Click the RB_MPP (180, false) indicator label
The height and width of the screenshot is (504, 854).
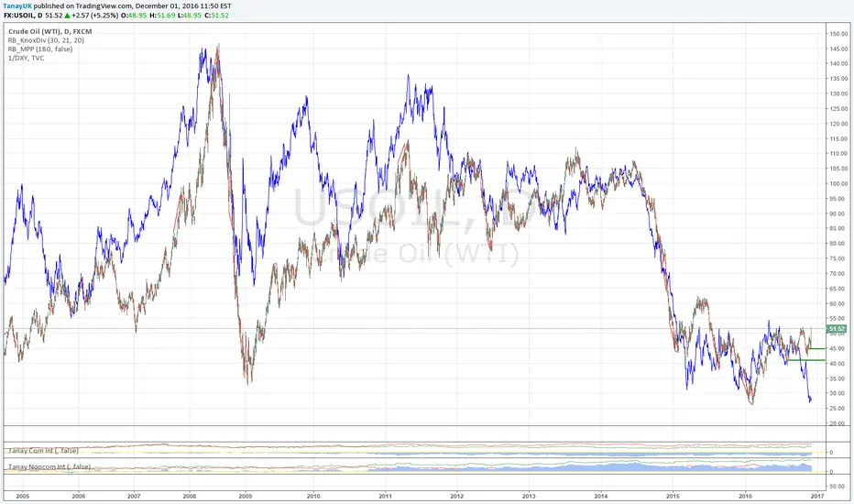point(40,49)
